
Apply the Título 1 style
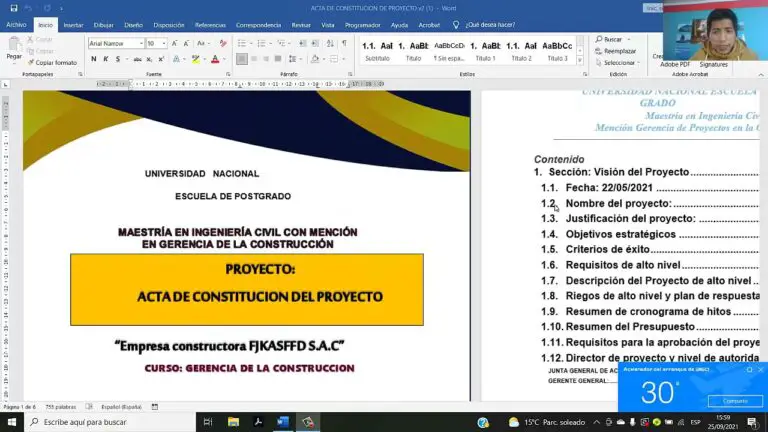[x=485, y=51]
